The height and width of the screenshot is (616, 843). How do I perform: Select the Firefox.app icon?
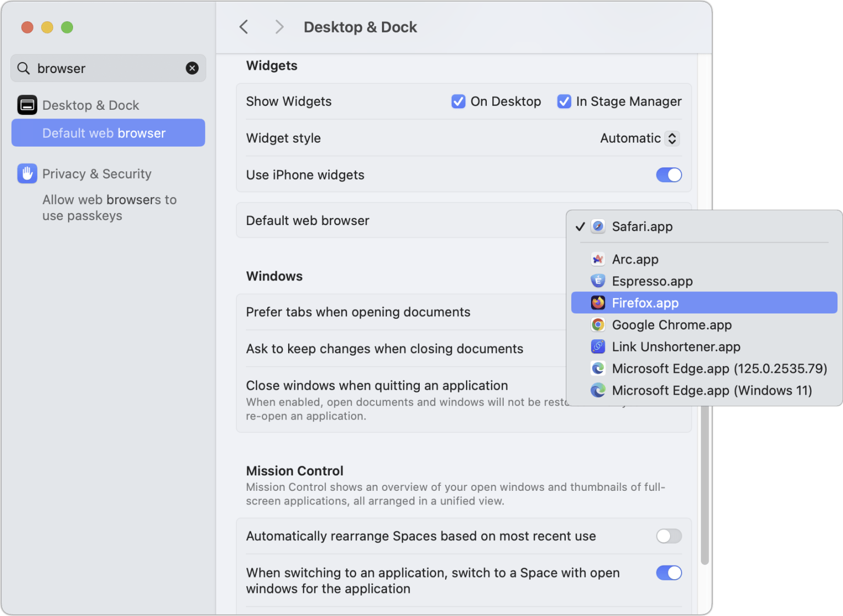click(x=598, y=303)
